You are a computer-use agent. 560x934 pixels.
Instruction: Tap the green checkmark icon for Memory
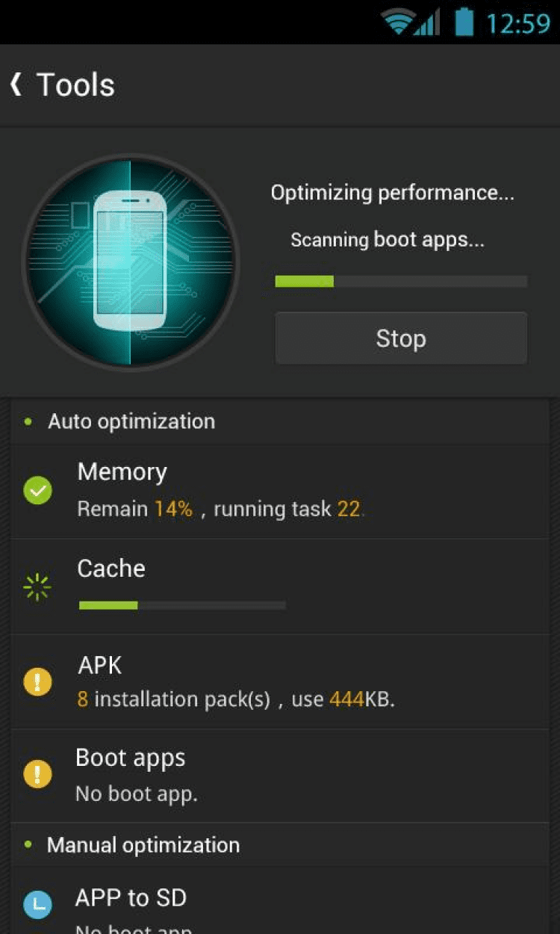[x=37, y=491]
